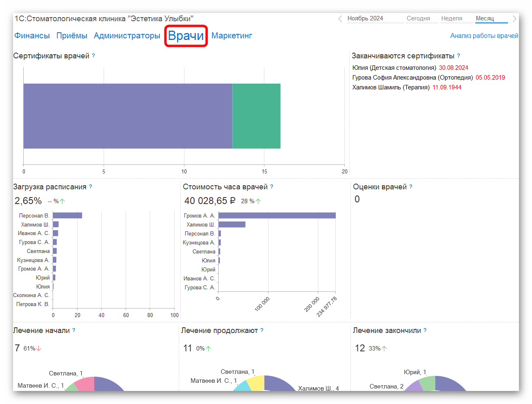Select the Гурова София Александровна (Ортопедия) row
Image resolution: width=532 pixels, height=404 pixels.
(429, 78)
